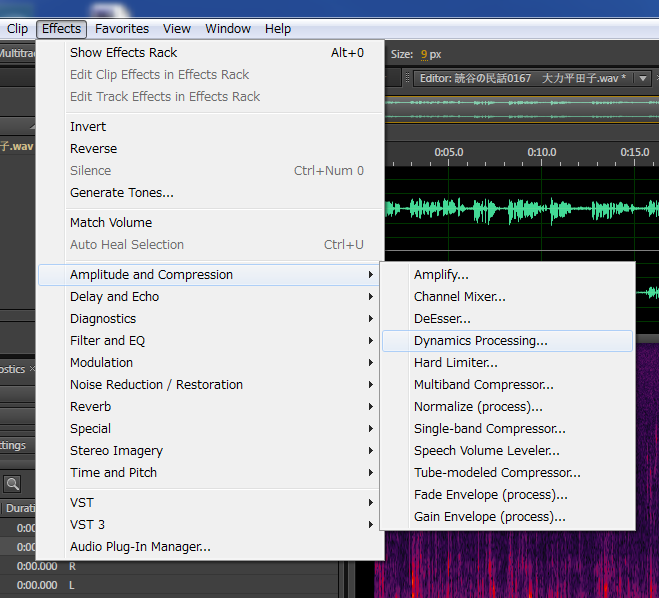Open the View menu
659x598 pixels.
(x=177, y=29)
